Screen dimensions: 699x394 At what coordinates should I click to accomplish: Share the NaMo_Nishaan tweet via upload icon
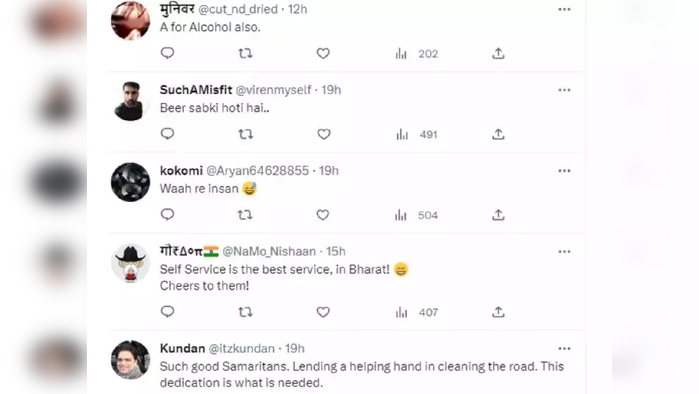pos(498,312)
